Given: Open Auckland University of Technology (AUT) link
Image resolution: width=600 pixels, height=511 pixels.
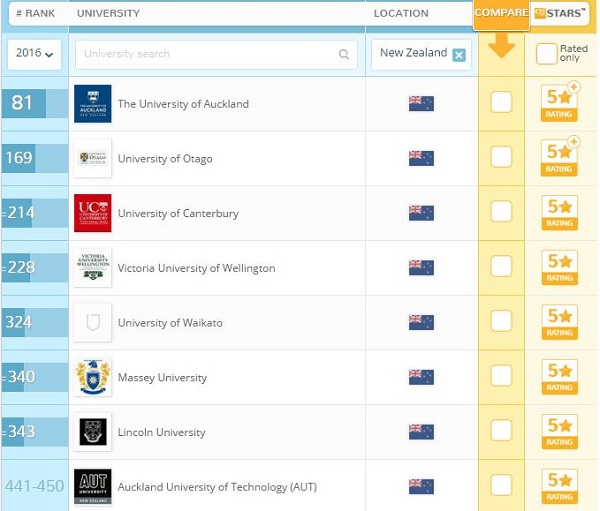Looking at the screenshot, I should point(217,487).
